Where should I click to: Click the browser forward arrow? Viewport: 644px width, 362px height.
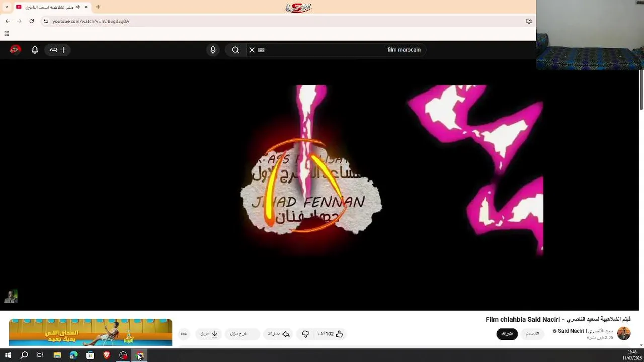pos(19,21)
